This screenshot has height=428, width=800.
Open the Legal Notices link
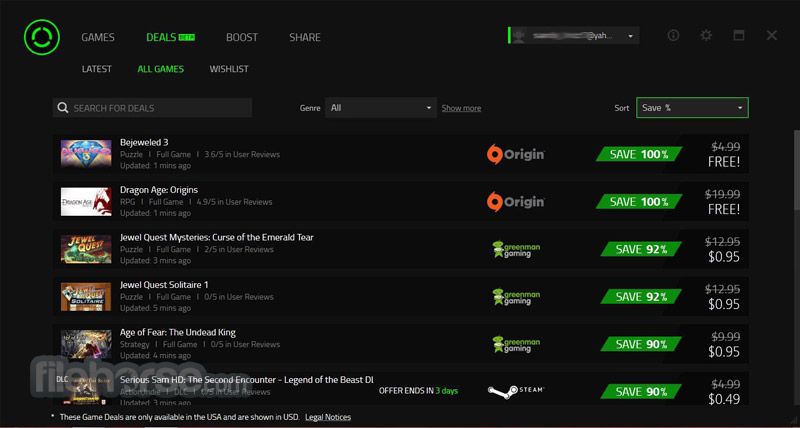[x=328, y=417]
